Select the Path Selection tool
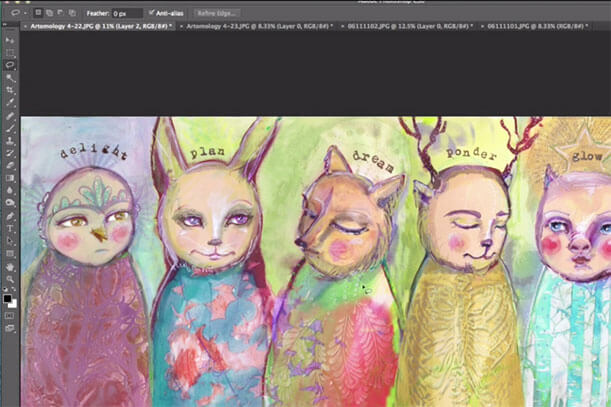Screen dimensions: 611x407 (10, 241)
